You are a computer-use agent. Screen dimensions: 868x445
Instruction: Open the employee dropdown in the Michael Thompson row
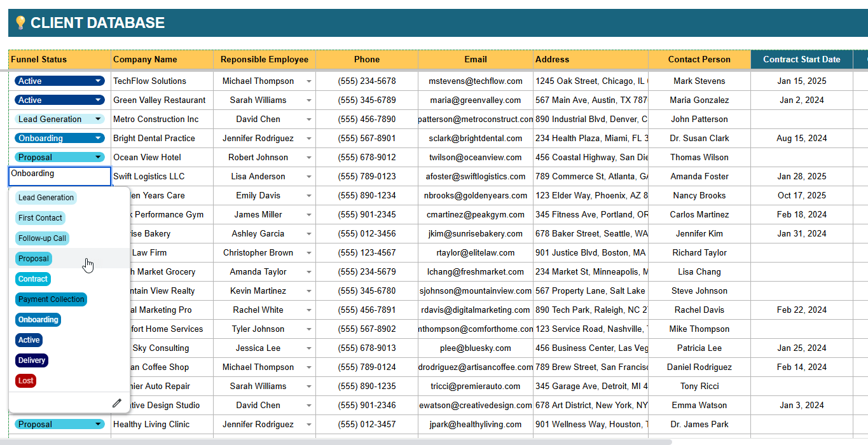(x=309, y=81)
